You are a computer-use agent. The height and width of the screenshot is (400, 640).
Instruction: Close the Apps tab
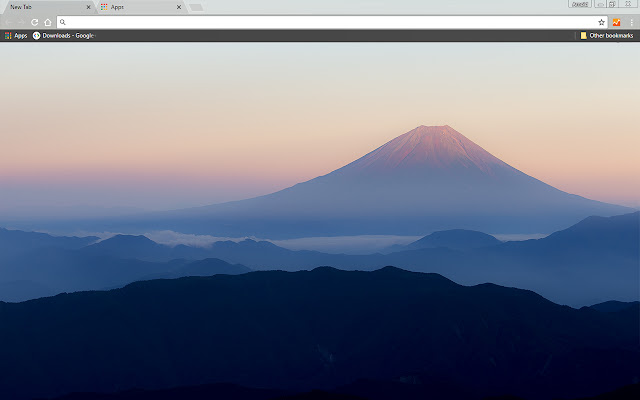click(179, 7)
